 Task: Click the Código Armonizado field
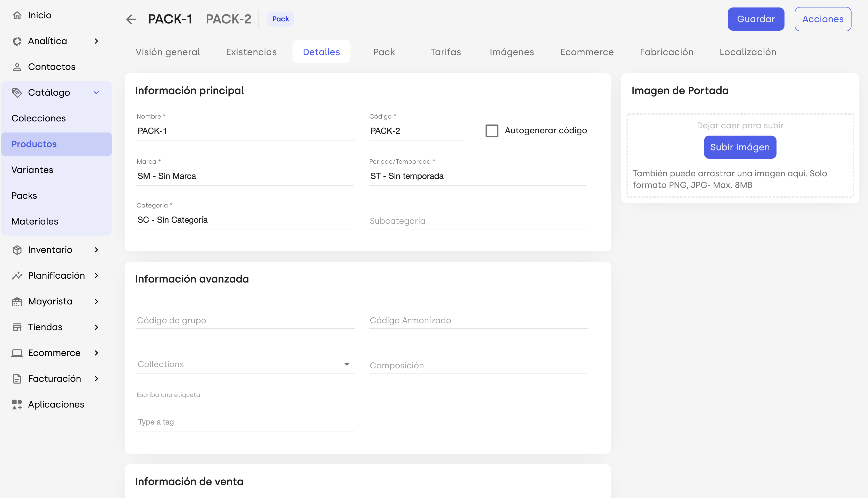pyautogui.click(x=478, y=320)
